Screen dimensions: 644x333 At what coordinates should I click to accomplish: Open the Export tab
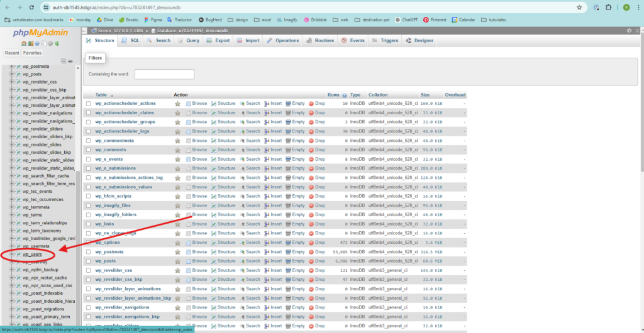pos(218,41)
